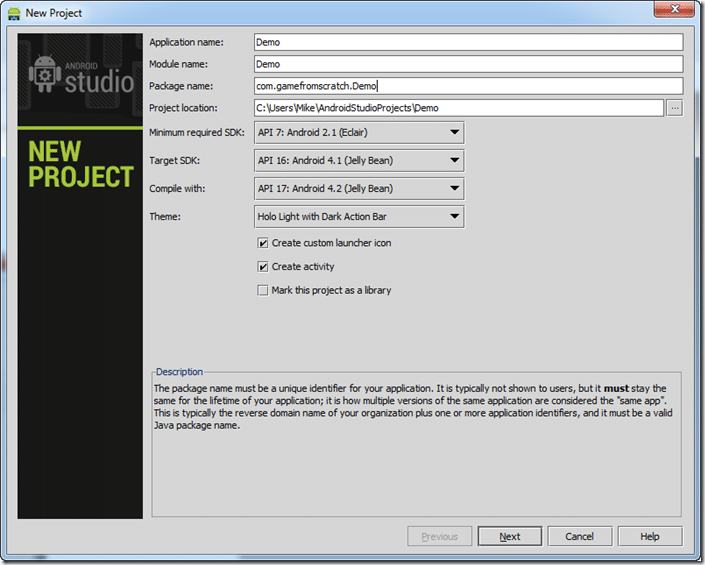The width and height of the screenshot is (705, 565).
Task: Click the Next button
Action: (510, 536)
